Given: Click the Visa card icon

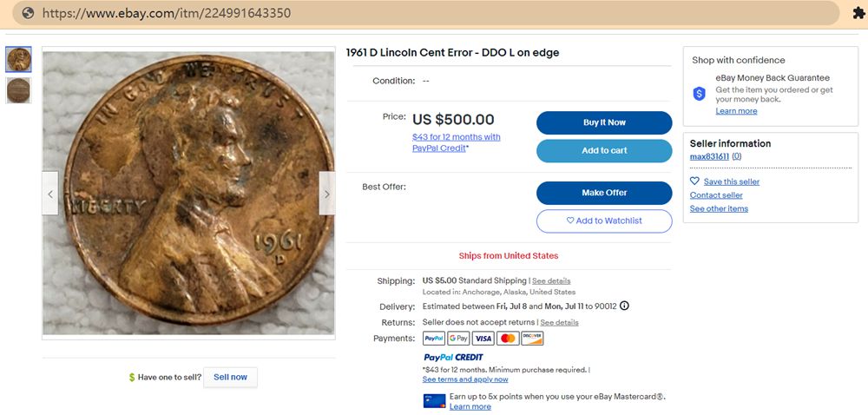Looking at the screenshot, I should (x=483, y=339).
